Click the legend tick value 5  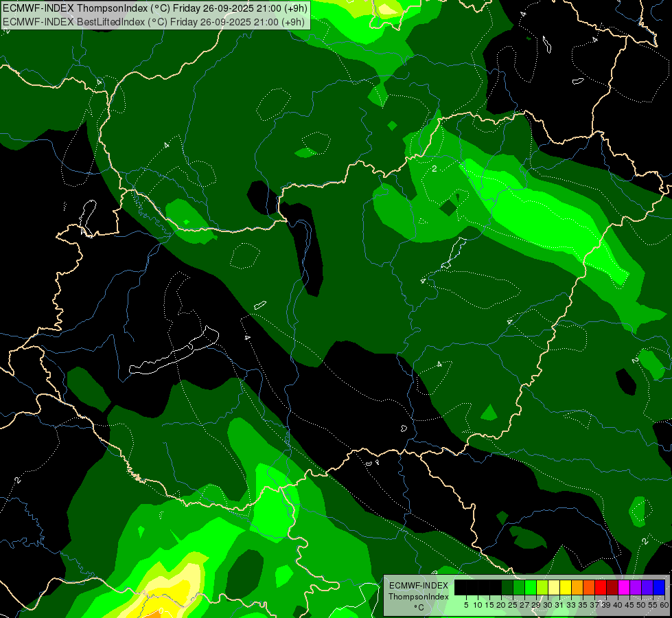point(466,605)
